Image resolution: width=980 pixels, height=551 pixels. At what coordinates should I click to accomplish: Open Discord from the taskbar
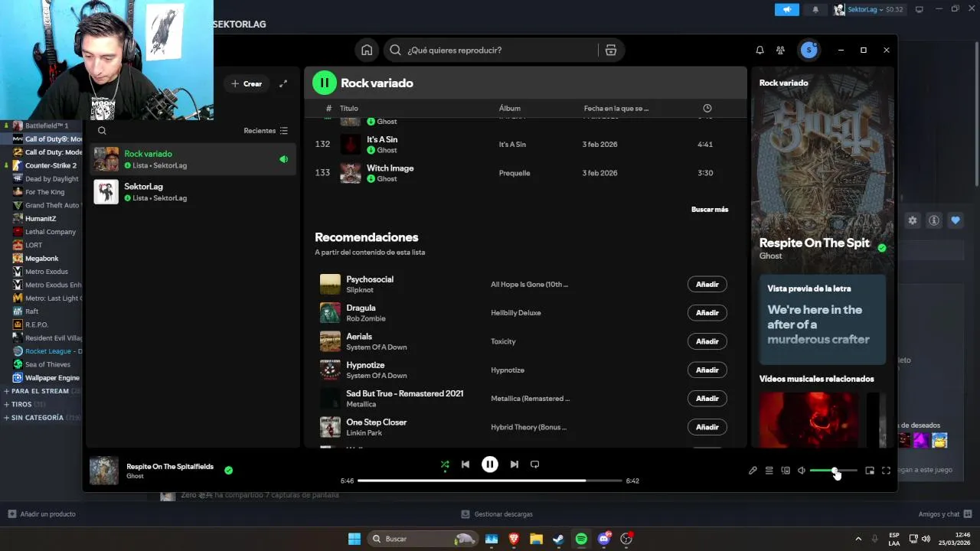click(604, 539)
